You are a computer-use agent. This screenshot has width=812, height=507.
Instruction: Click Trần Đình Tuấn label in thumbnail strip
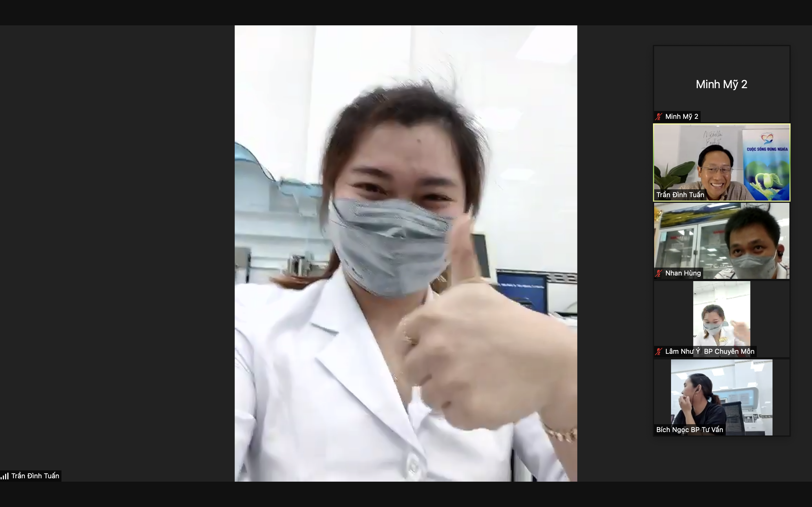[680, 195]
